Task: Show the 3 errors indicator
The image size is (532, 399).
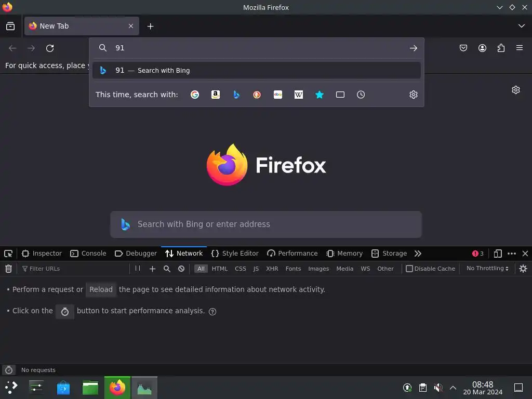Action: [478, 254]
